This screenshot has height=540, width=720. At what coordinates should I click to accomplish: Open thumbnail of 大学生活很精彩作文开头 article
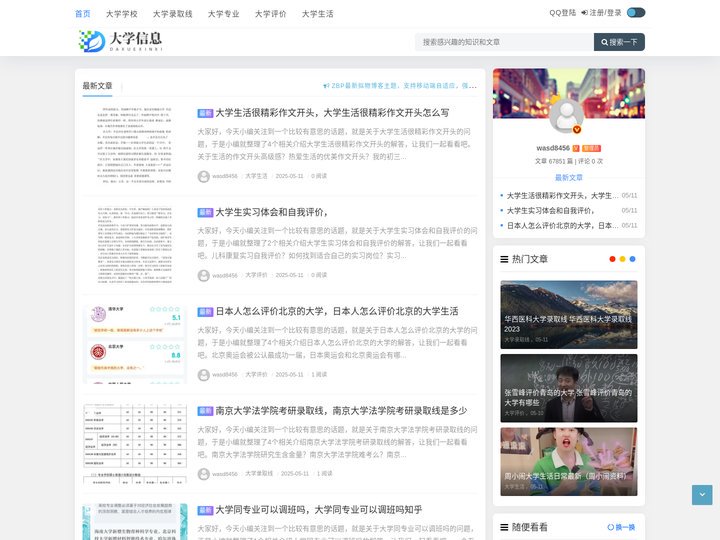tap(135, 145)
